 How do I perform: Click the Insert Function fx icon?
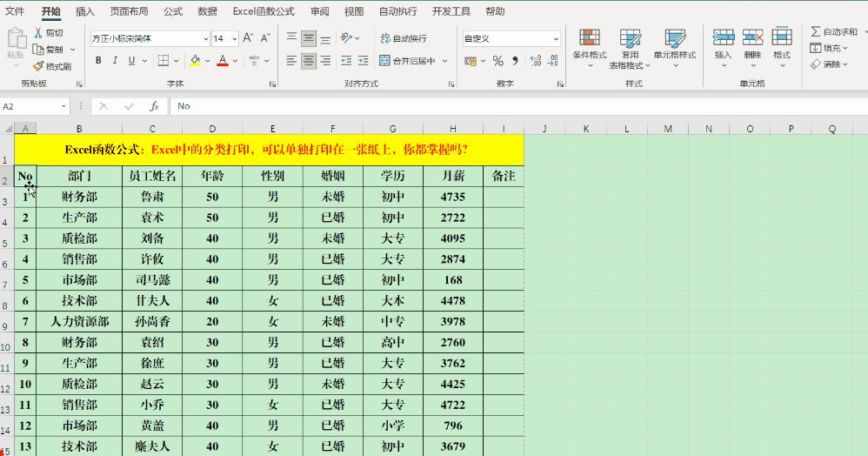coord(154,106)
